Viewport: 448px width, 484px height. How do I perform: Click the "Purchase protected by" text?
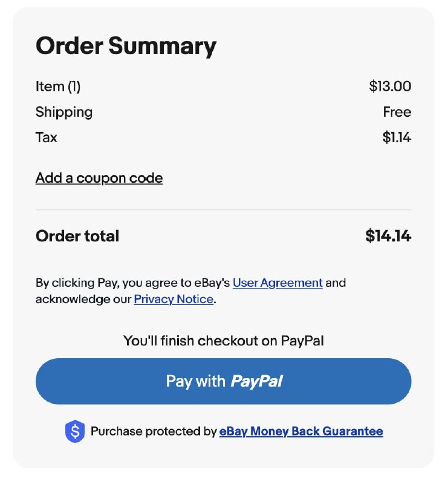(154, 431)
